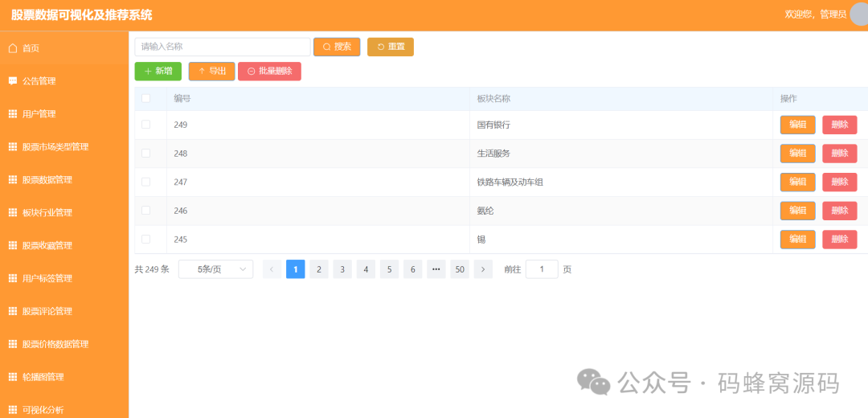This screenshot has height=418, width=868.
Task: Edit the 锡 row
Action: pos(798,240)
